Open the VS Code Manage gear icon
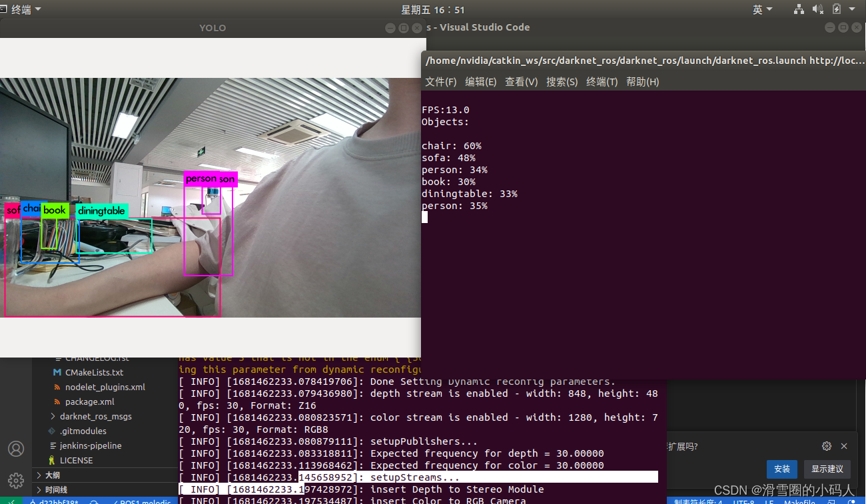The image size is (866, 504). [16, 480]
